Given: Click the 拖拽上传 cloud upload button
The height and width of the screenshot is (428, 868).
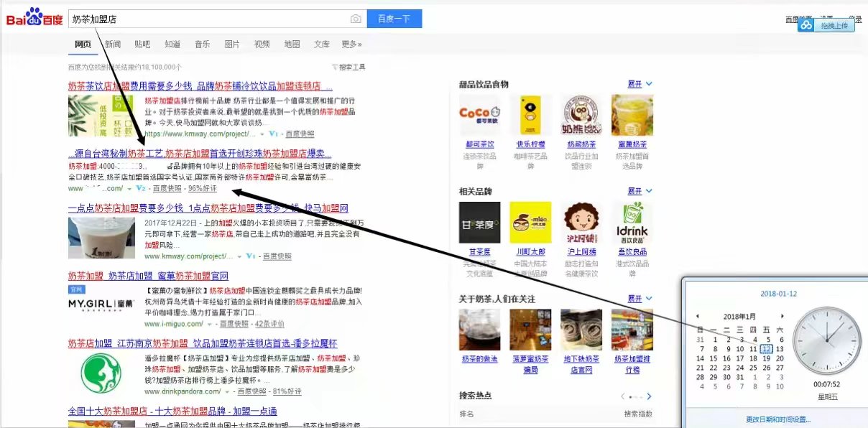Looking at the screenshot, I should pos(826,25).
